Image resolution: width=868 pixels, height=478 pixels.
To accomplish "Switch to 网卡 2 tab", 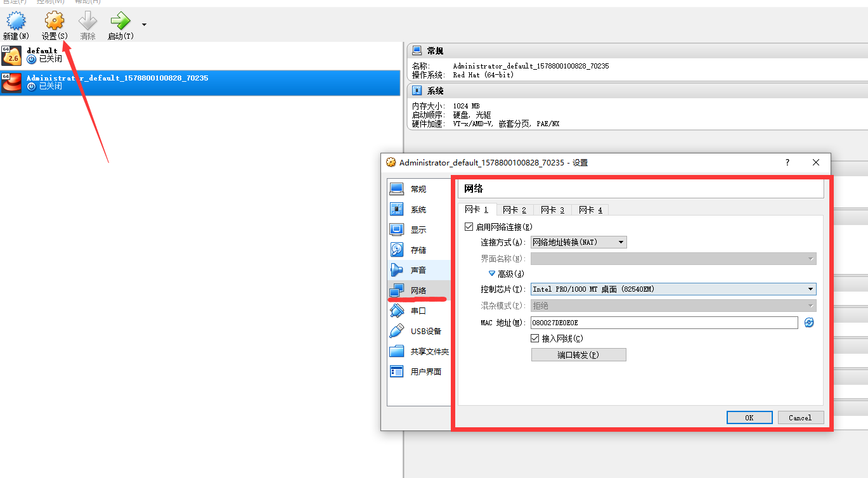I will (x=514, y=210).
